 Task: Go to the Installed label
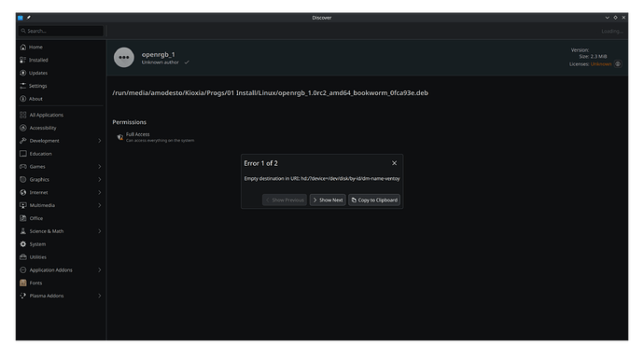point(38,60)
